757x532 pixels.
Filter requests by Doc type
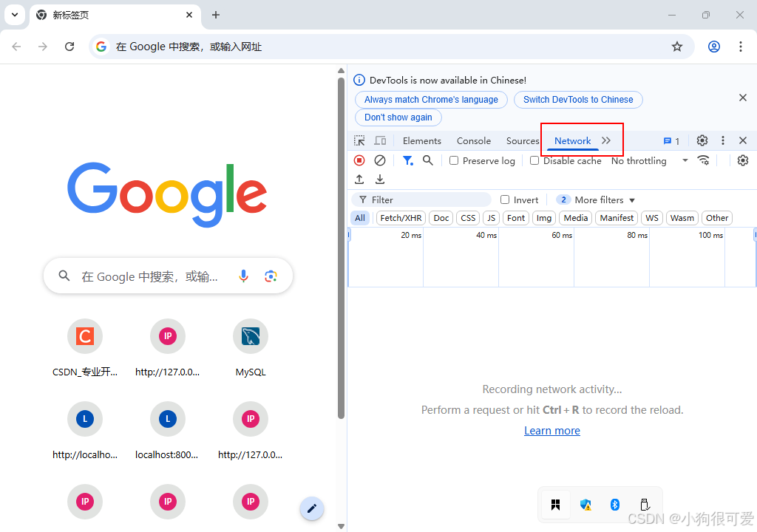(x=441, y=218)
